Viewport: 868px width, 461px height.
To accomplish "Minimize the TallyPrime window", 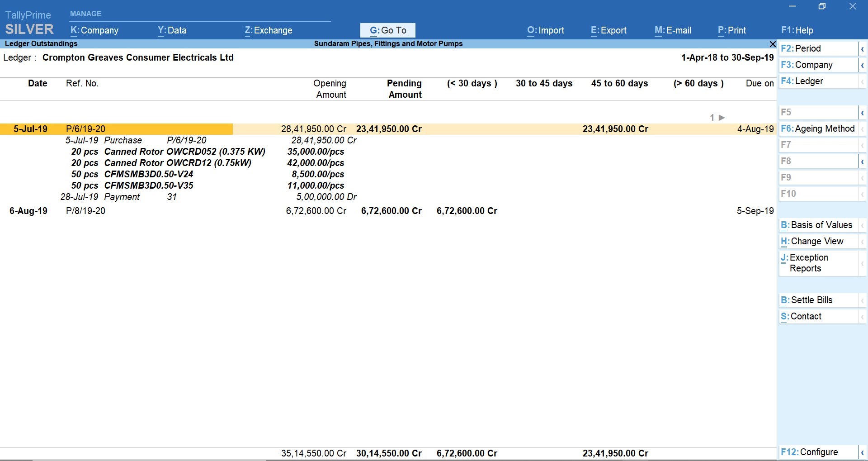I will click(x=793, y=6).
